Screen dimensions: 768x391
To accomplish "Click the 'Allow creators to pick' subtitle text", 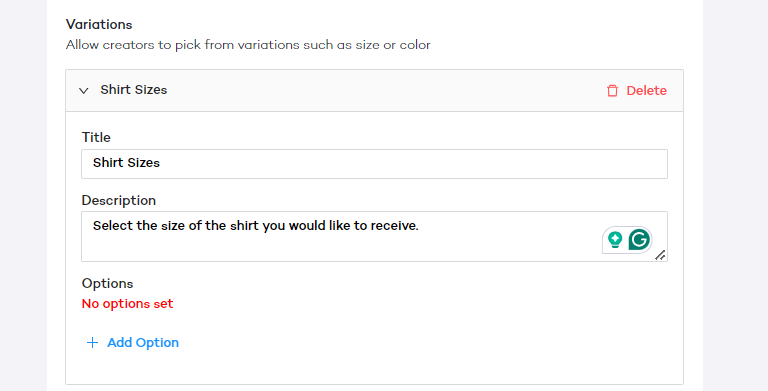I will tap(248, 45).
